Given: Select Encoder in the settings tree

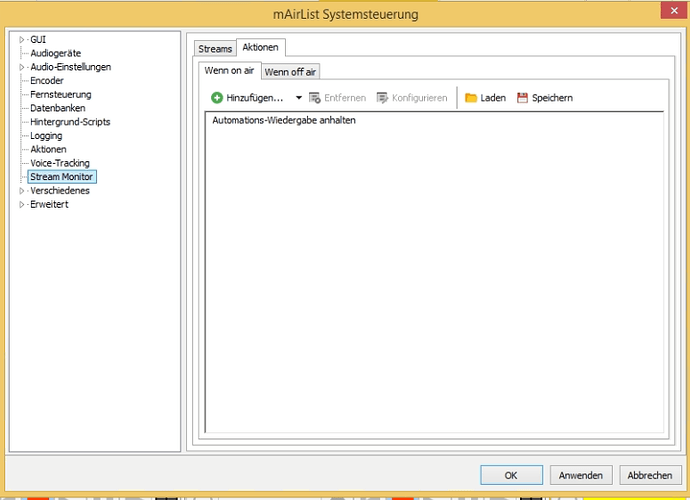Looking at the screenshot, I should (47, 81).
